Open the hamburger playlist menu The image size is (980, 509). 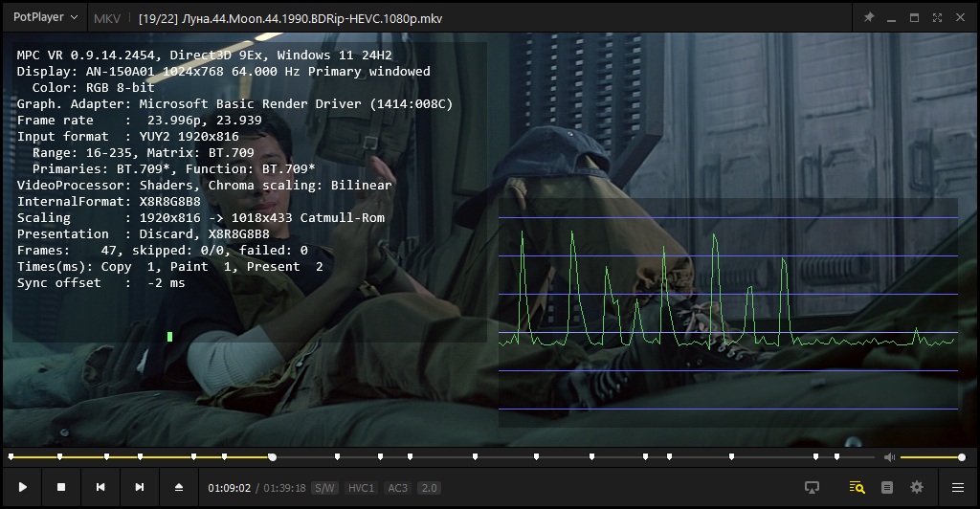[957, 487]
